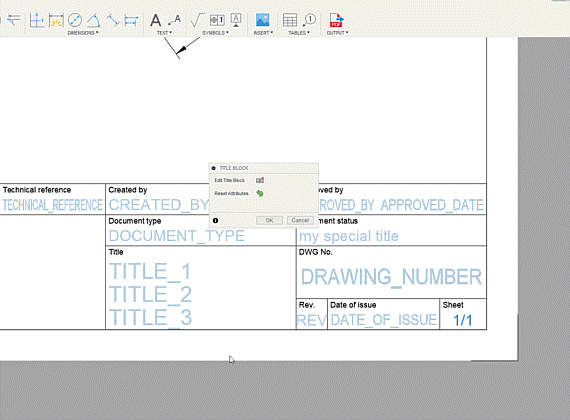Screen dimensions: 570x420
Task: Select the Baseline Dimension tool icon
Action: pyautogui.click(x=131, y=20)
